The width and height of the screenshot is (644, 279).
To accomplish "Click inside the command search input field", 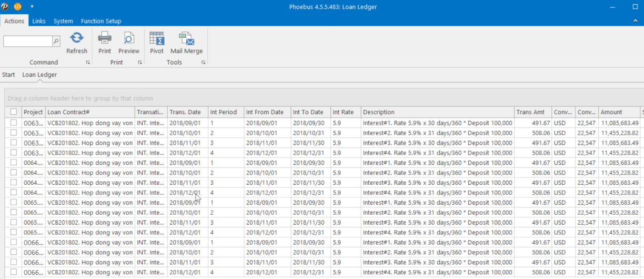I will point(28,41).
